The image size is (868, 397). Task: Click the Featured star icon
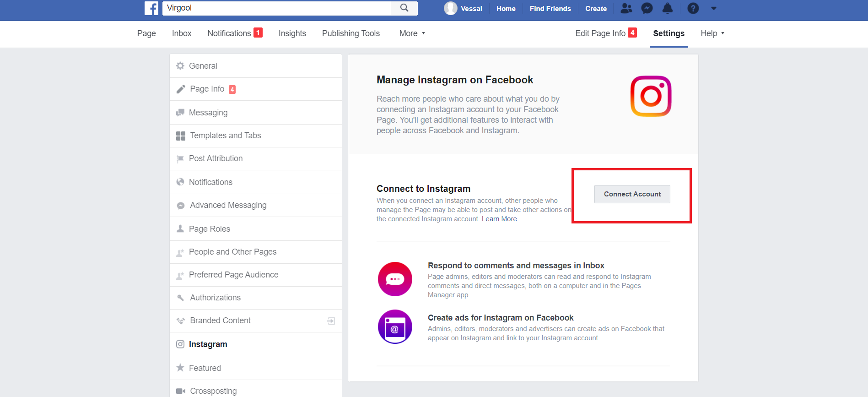click(x=180, y=368)
